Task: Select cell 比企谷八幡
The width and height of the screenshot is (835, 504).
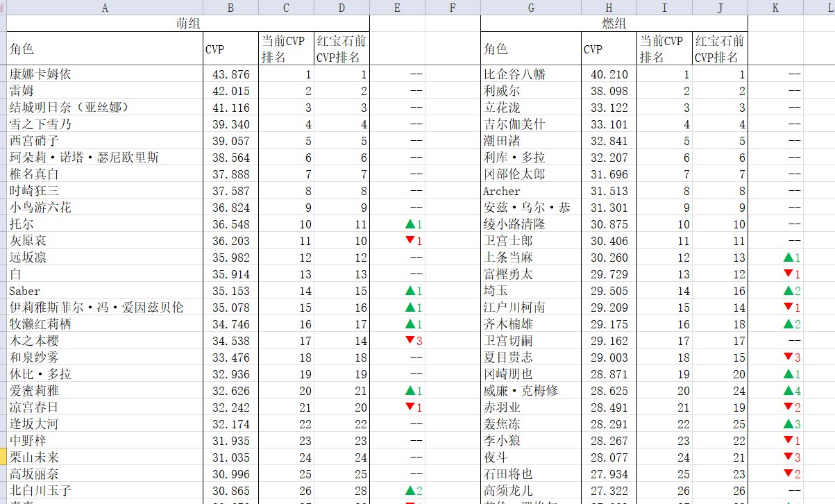Action: [x=531, y=74]
